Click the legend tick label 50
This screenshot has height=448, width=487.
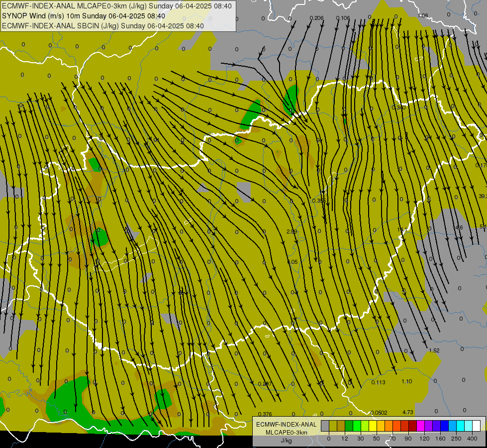pos(377,439)
